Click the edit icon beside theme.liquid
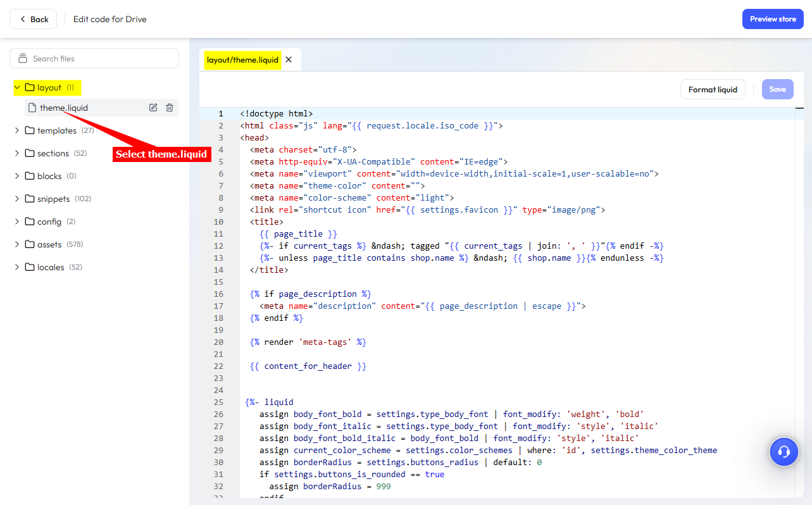812x505 pixels. pyautogui.click(x=153, y=108)
